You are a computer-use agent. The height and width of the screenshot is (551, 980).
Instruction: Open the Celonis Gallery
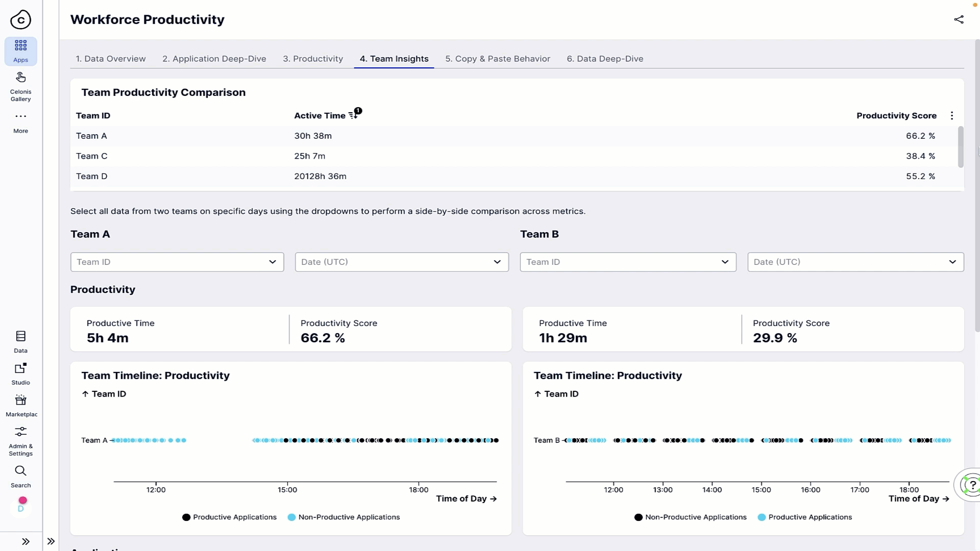(20, 85)
